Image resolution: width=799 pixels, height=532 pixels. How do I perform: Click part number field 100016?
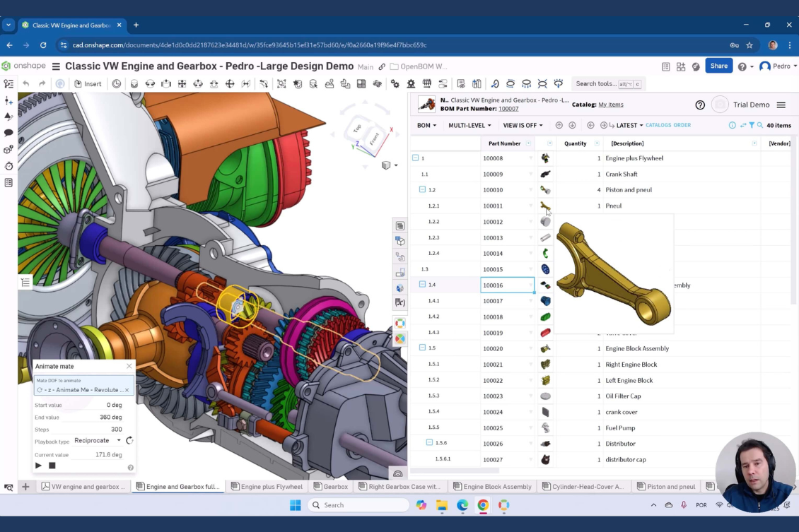coord(508,285)
